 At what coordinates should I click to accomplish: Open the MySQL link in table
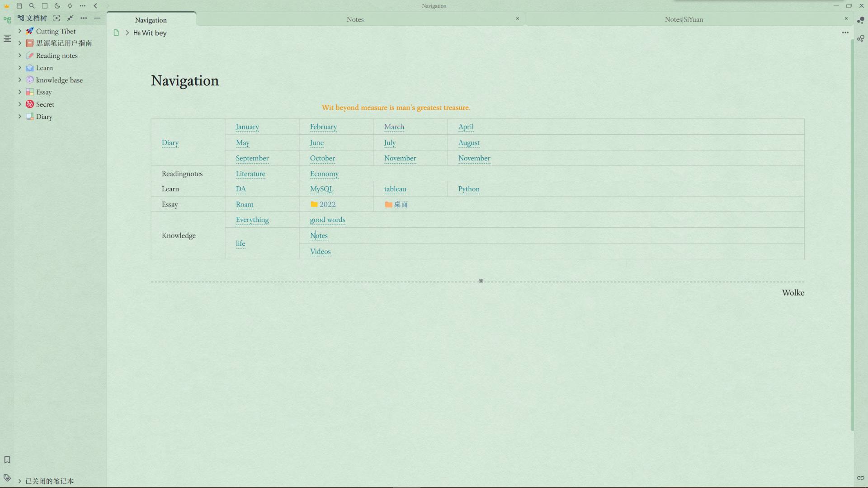(321, 189)
